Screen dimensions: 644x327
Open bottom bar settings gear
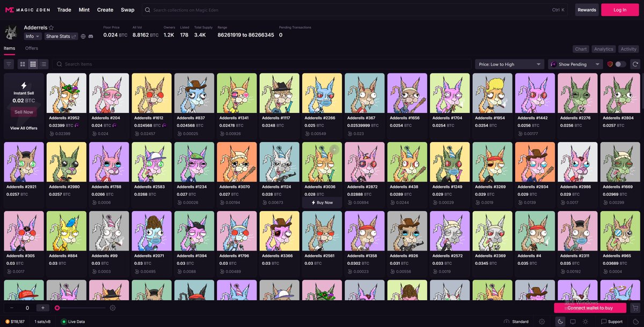[x=542, y=322]
